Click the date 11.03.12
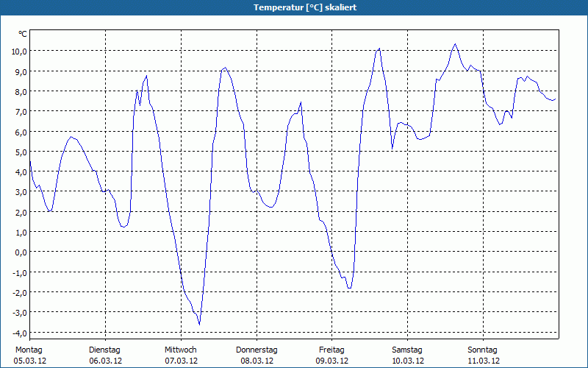Screen dimensions: 588x368 484,361
